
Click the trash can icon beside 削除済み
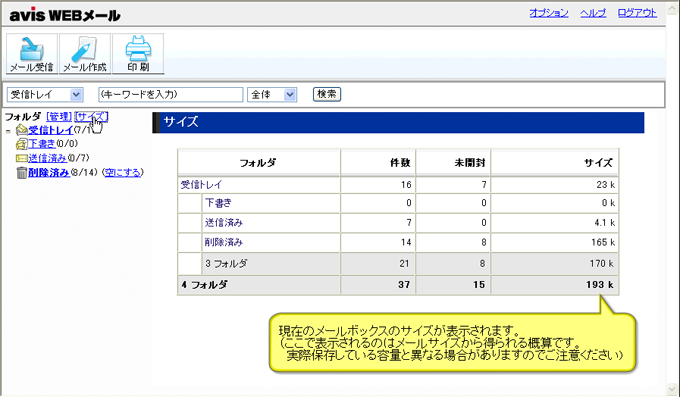click(22, 173)
